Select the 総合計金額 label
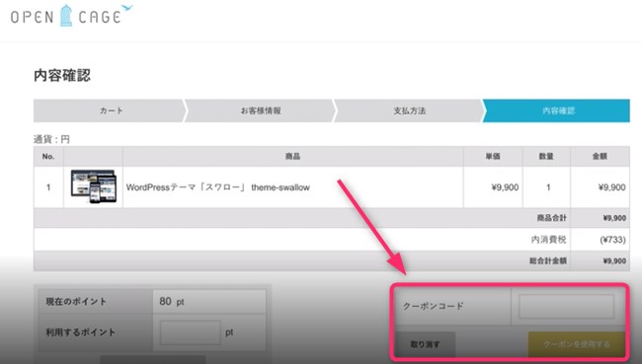 (548, 260)
